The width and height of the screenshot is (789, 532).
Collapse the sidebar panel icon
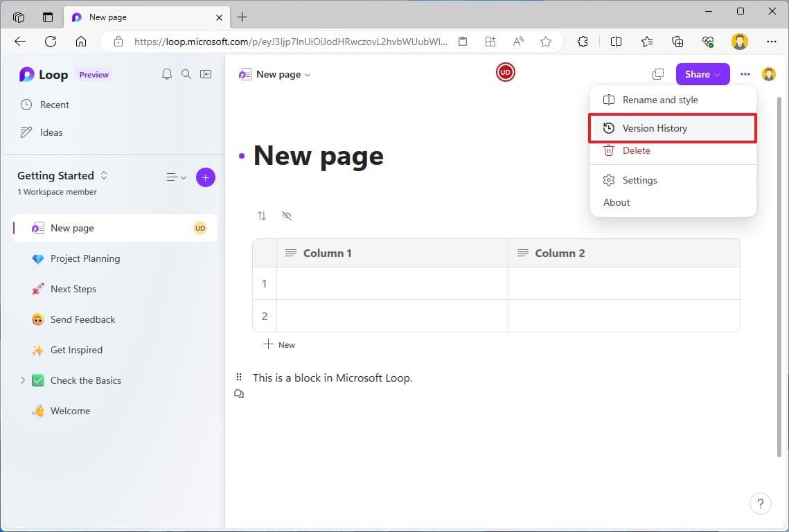206,74
